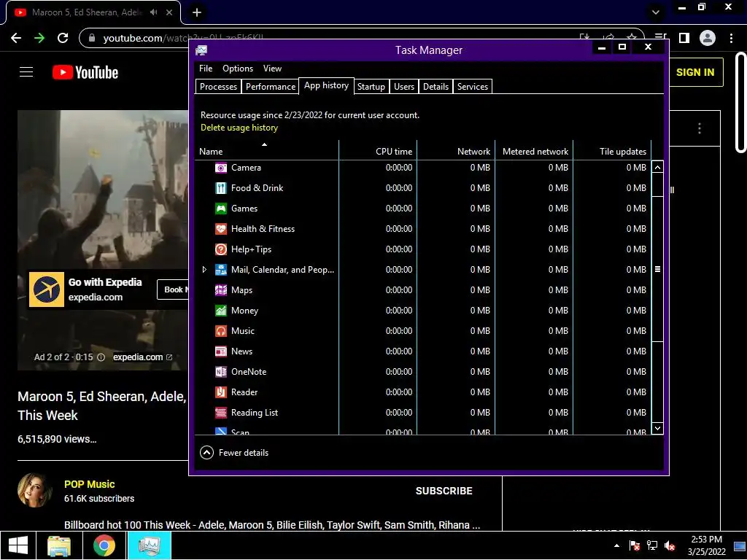This screenshot has width=747, height=560.
Task: Collapse Task Manager with Fewer details
Action: (x=234, y=453)
